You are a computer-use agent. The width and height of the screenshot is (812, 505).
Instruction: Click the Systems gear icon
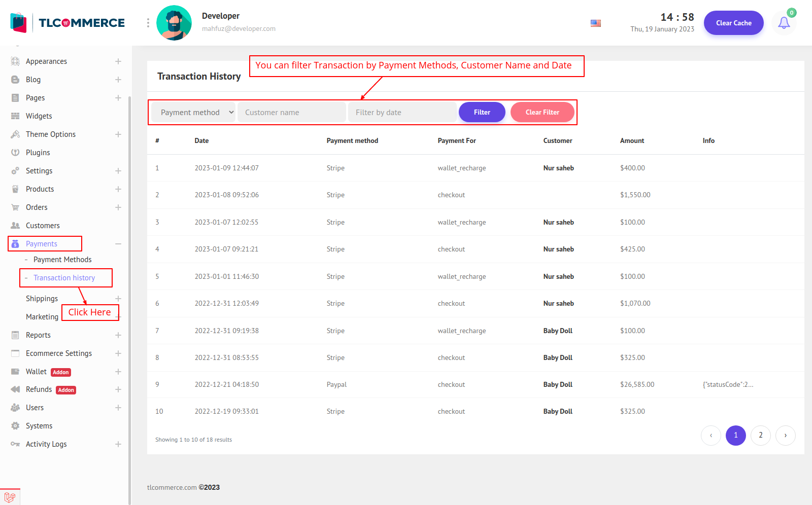point(15,426)
